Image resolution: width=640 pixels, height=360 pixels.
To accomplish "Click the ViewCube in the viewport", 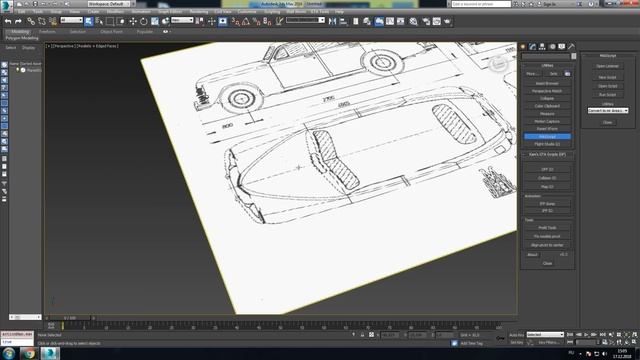I will point(498,64).
